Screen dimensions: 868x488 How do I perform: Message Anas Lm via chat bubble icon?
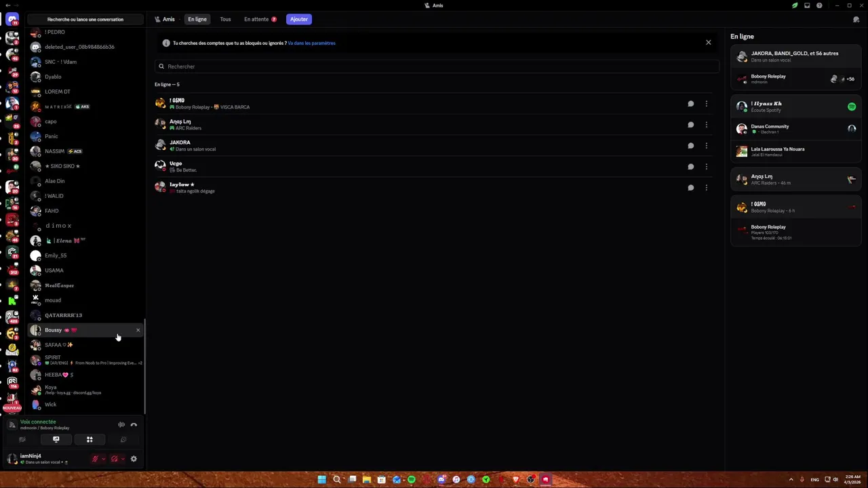[x=690, y=125]
